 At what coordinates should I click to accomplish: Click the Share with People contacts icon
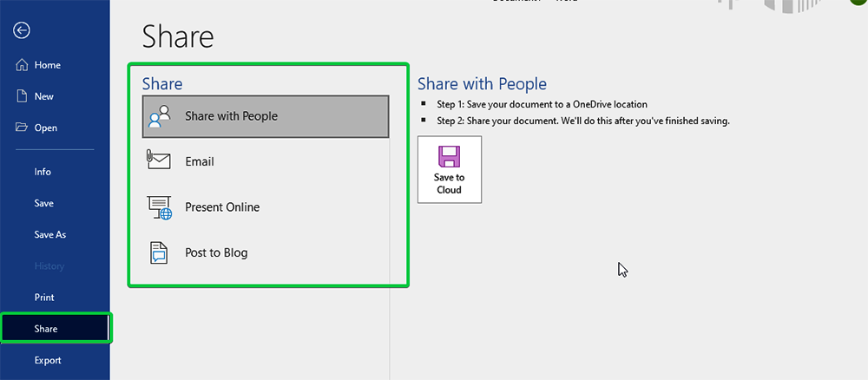click(x=160, y=116)
